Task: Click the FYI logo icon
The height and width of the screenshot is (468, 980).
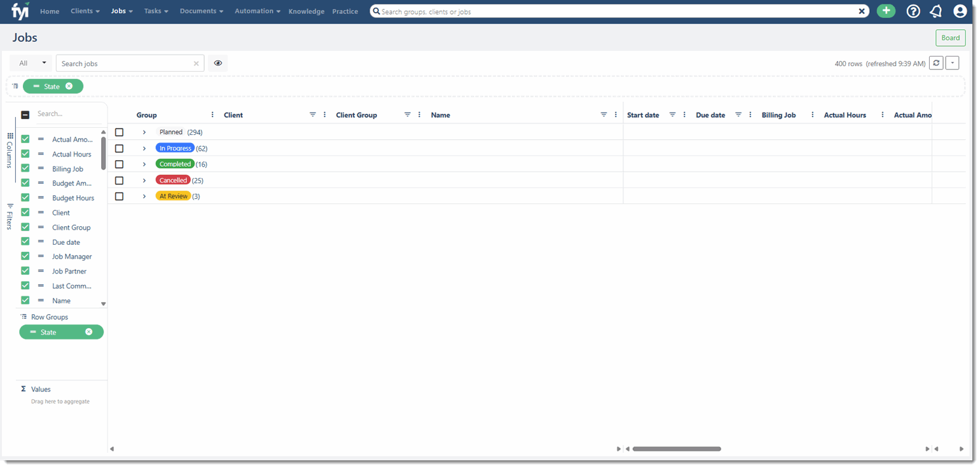Action: click(20, 11)
